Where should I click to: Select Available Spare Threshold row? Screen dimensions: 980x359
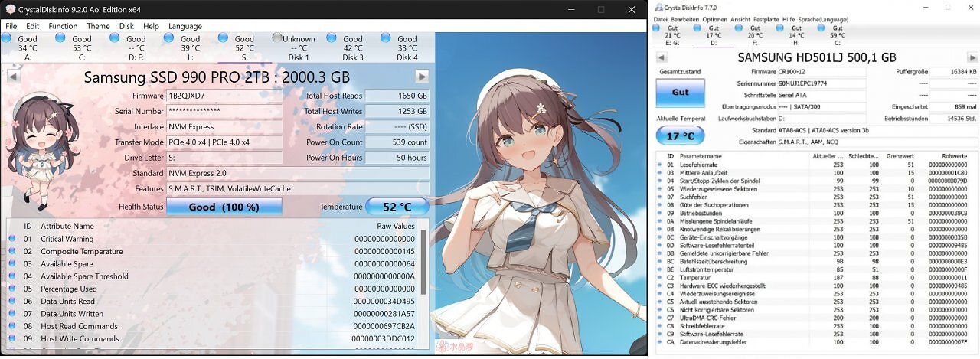coord(213,276)
